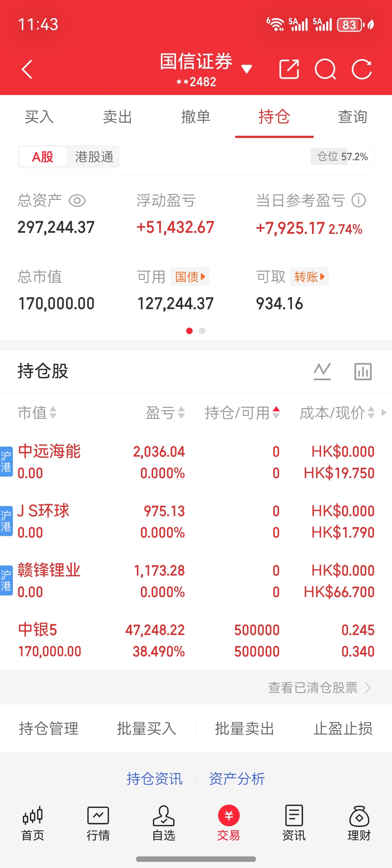Tap the 转账 shortcut button

click(x=309, y=277)
